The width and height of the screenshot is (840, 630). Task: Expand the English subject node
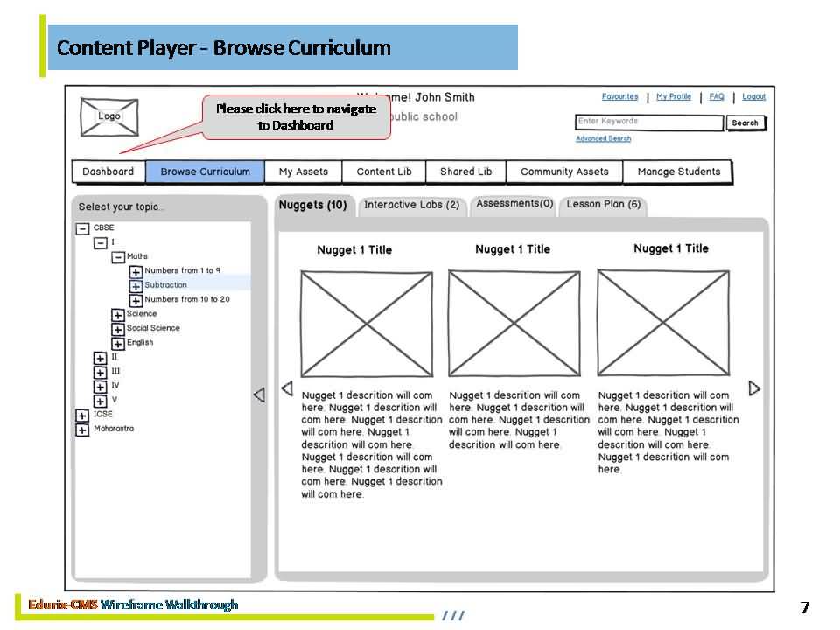[117, 344]
